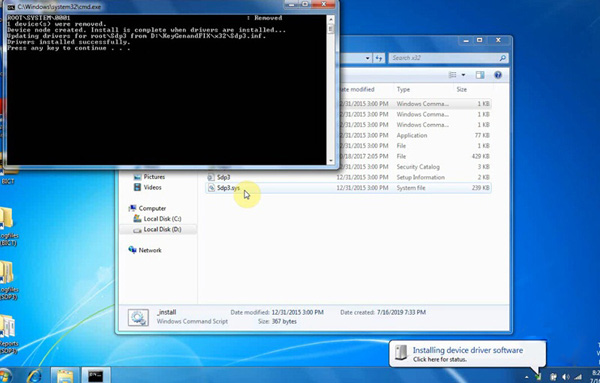Click the taskbar clock
This screenshot has height=383, width=600.
point(595,376)
